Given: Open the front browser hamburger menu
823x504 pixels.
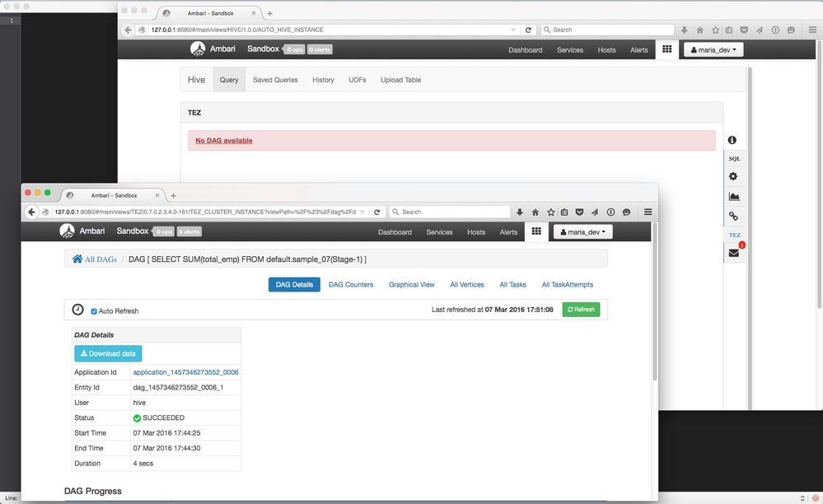Looking at the screenshot, I should 648,212.
